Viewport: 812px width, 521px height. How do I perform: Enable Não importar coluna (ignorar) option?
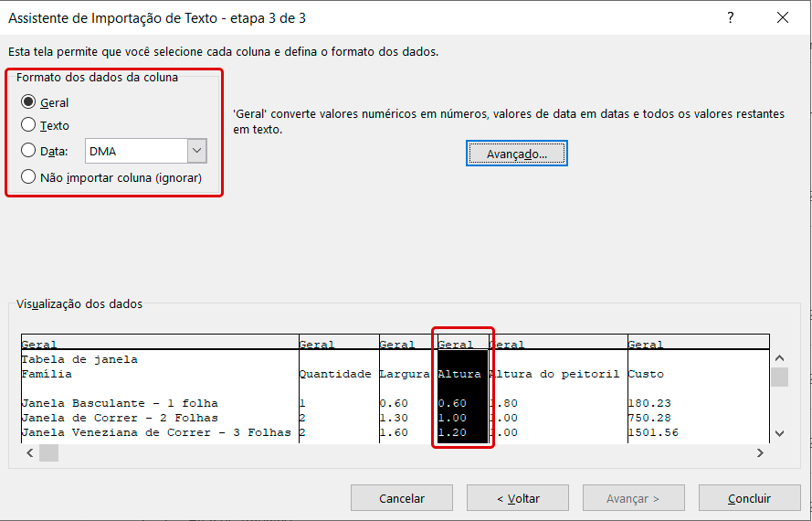29,177
